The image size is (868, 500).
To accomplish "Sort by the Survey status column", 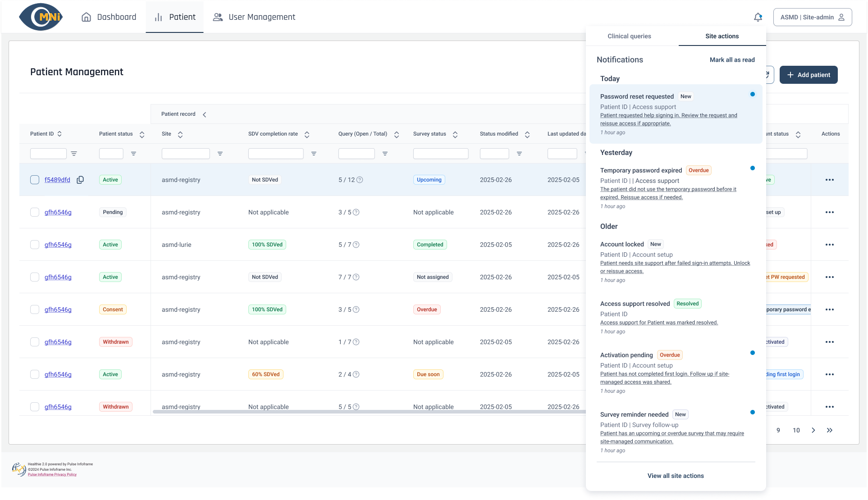I will tap(455, 134).
